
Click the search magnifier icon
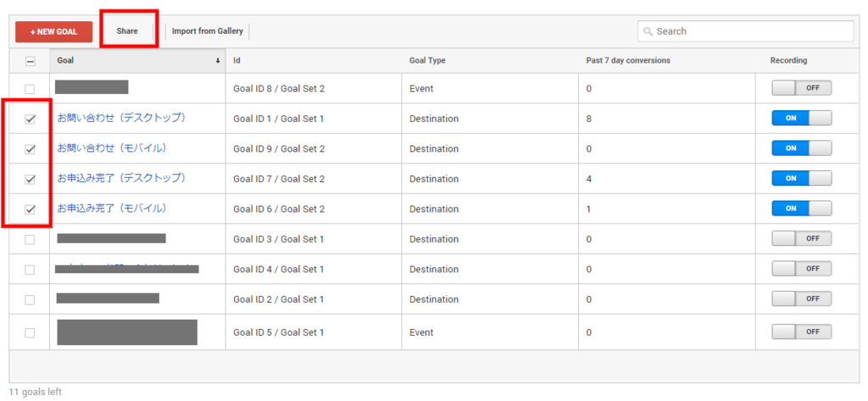[x=648, y=31]
